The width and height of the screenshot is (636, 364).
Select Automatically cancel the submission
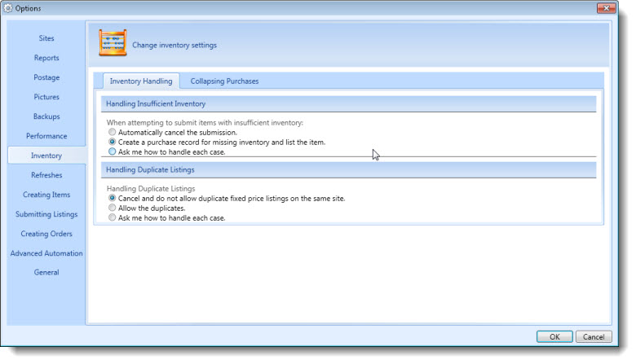click(112, 132)
